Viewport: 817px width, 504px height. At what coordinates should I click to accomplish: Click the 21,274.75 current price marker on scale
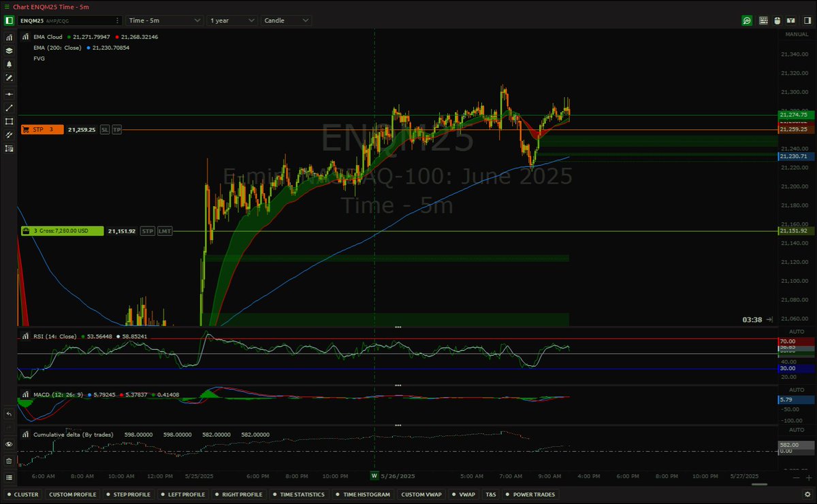click(x=796, y=115)
